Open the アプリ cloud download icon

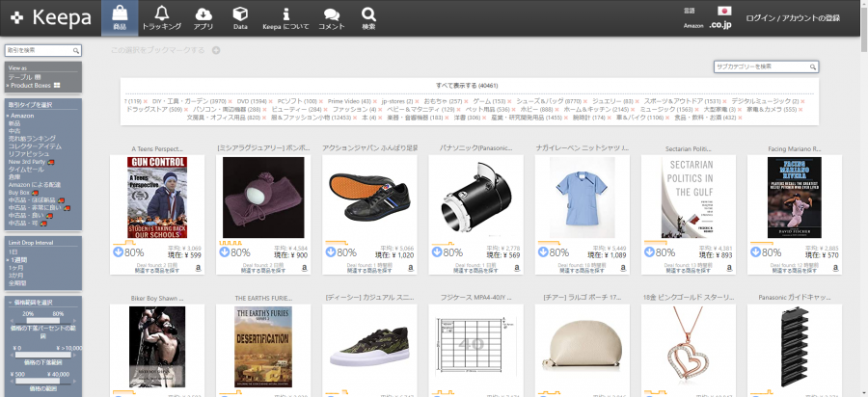pos(203,13)
